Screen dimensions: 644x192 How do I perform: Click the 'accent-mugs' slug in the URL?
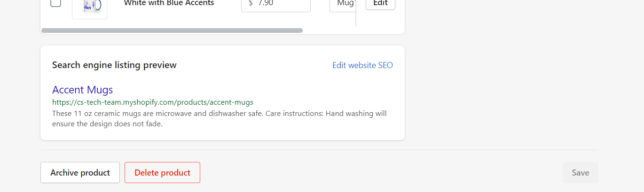[x=231, y=102]
